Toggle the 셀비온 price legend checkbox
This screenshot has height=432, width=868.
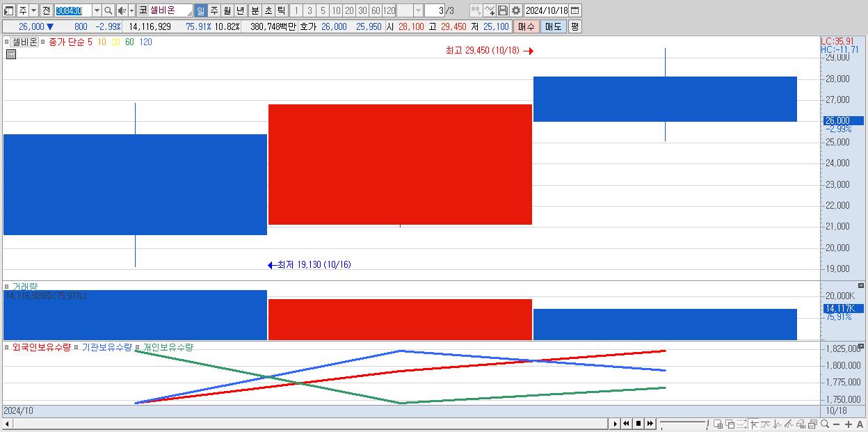click(x=7, y=42)
